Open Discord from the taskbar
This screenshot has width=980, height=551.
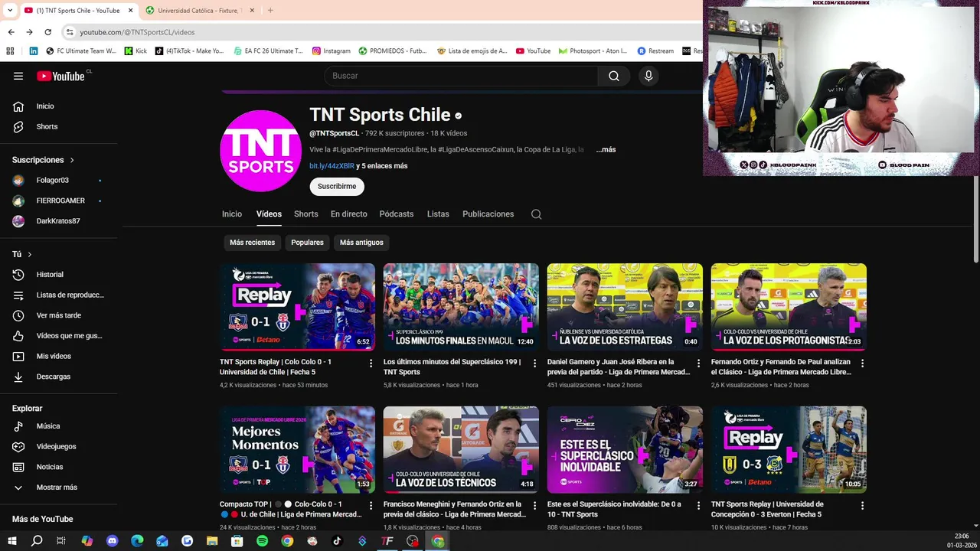click(113, 541)
